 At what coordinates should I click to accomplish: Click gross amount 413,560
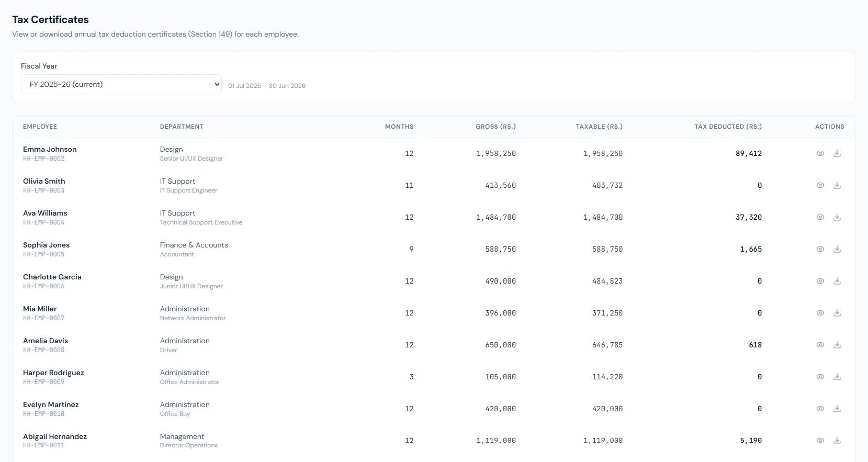pos(501,185)
